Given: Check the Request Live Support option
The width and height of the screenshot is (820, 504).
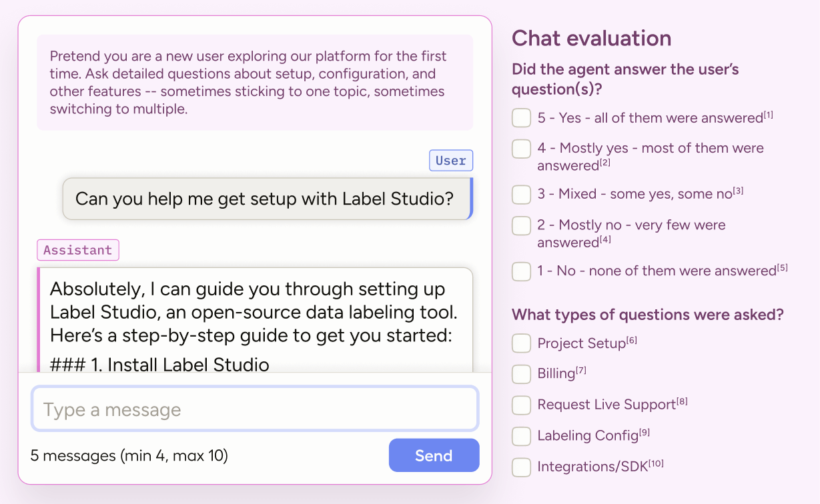Looking at the screenshot, I should (521, 405).
